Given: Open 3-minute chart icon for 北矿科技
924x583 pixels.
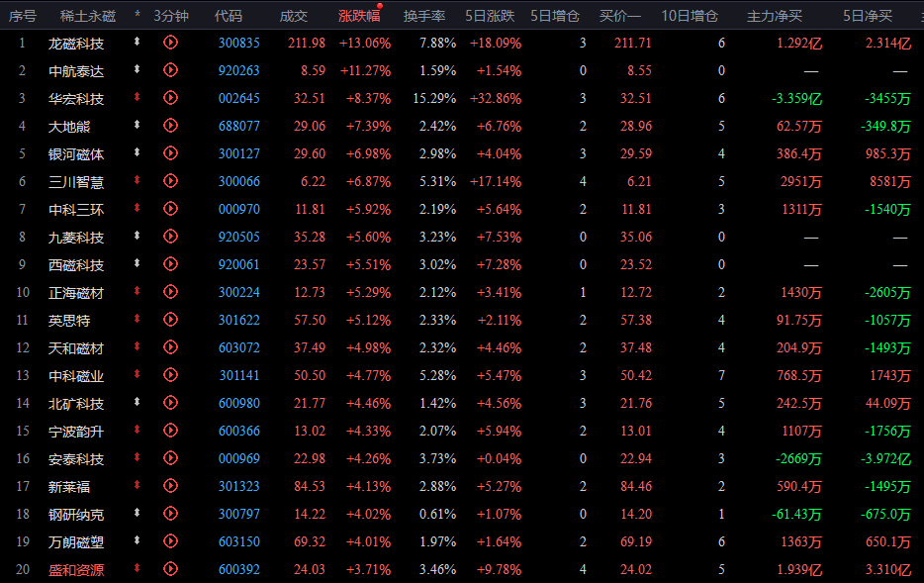Looking at the screenshot, I should [x=170, y=403].
